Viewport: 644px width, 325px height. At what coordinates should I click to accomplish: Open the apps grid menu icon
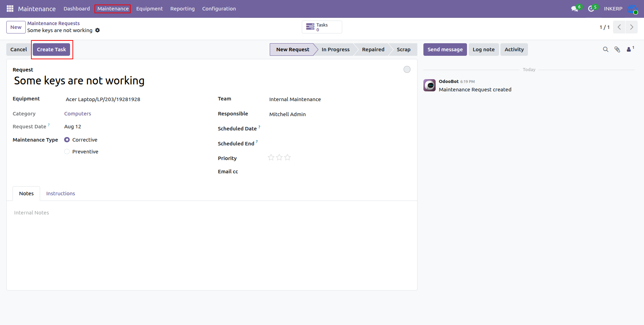pos(10,8)
